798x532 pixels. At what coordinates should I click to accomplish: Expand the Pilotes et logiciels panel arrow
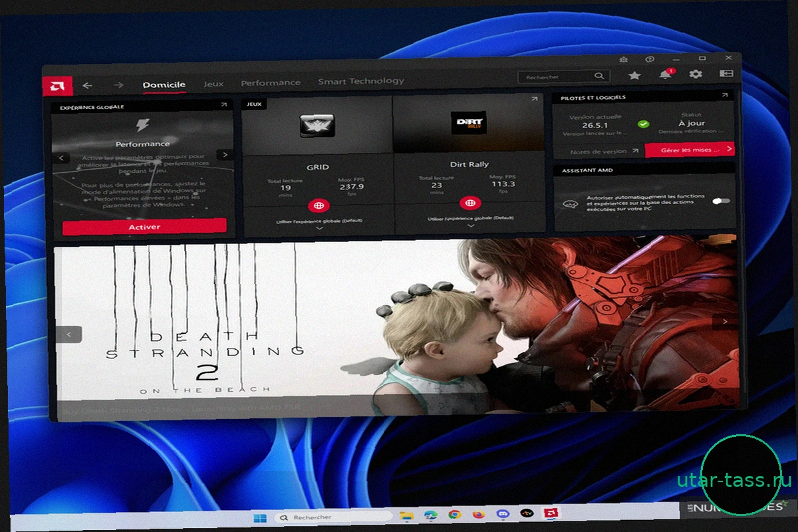coord(725,96)
